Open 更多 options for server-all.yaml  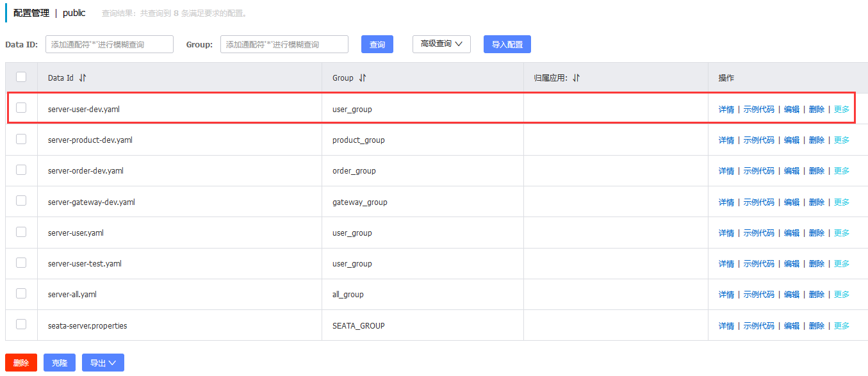click(x=842, y=295)
